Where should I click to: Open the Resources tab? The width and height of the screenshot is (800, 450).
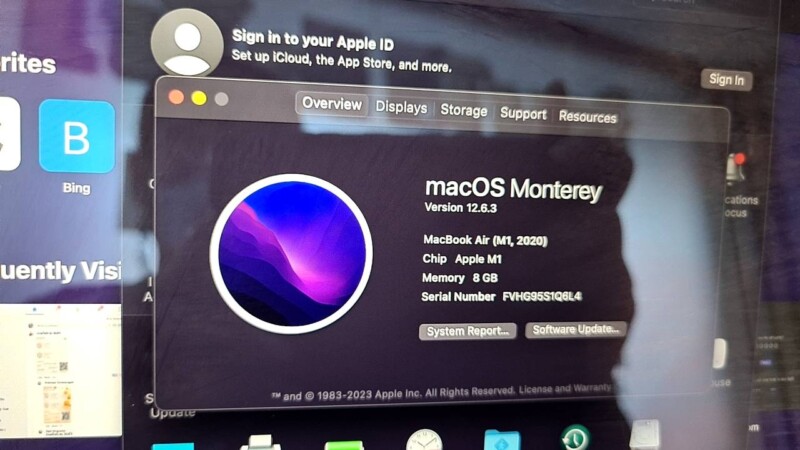[587, 117]
